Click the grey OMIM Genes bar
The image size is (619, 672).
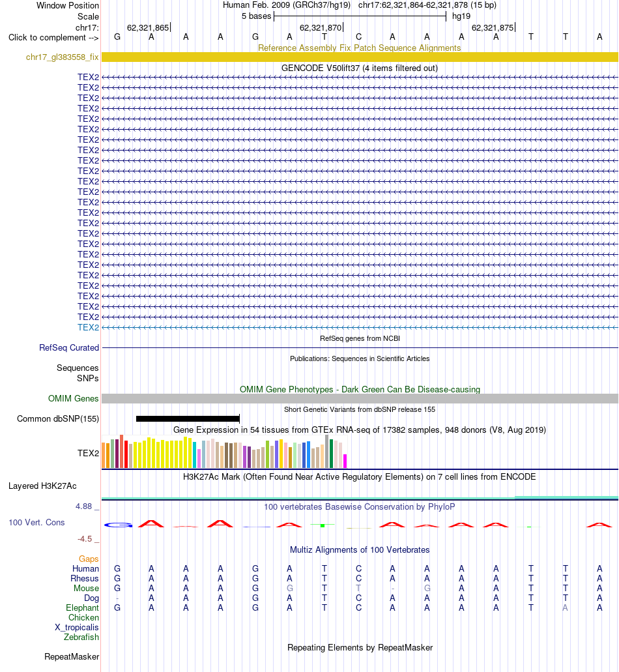360,398
